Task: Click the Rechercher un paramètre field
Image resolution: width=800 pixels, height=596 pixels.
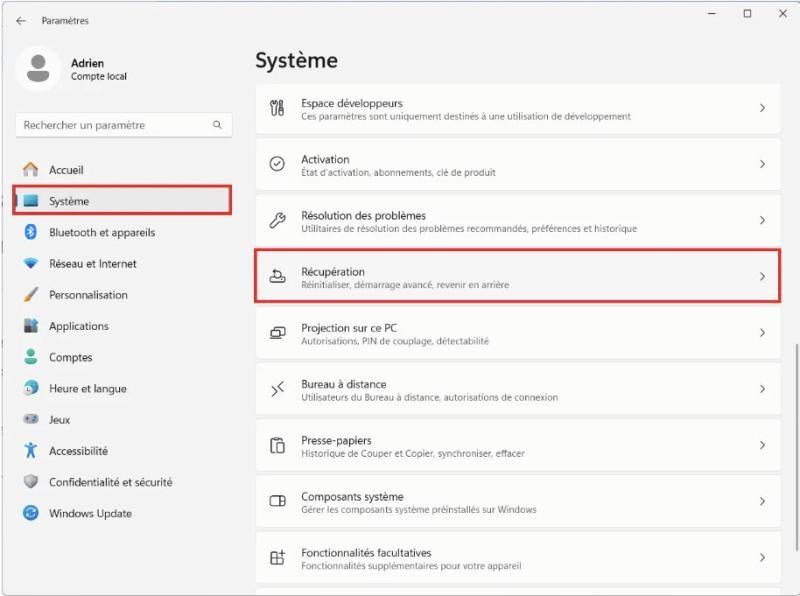Action: (x=124, y=125)
